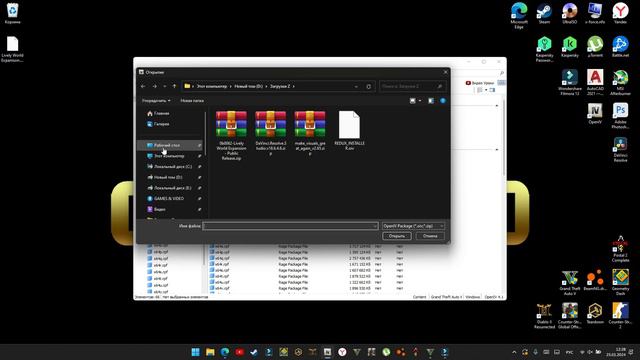Go back in the Open dialog
This screenshot has height=360, width=640.
143,87
